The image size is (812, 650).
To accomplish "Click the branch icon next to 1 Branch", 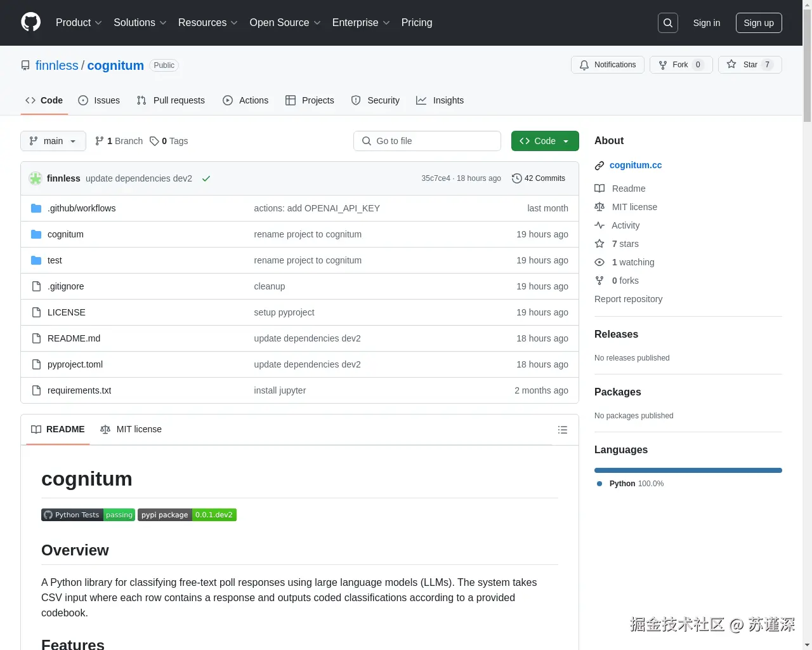I will (x=100, y=141).
